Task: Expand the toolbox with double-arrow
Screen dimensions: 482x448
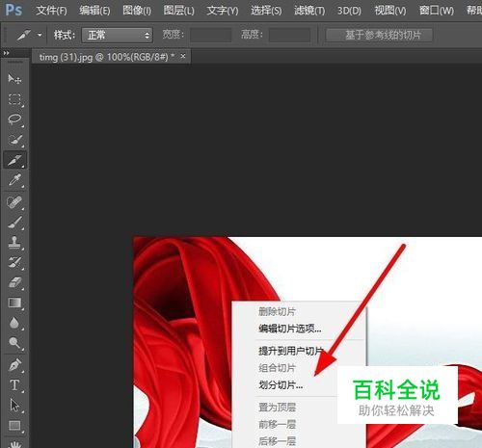Action: tap(6, 53)
